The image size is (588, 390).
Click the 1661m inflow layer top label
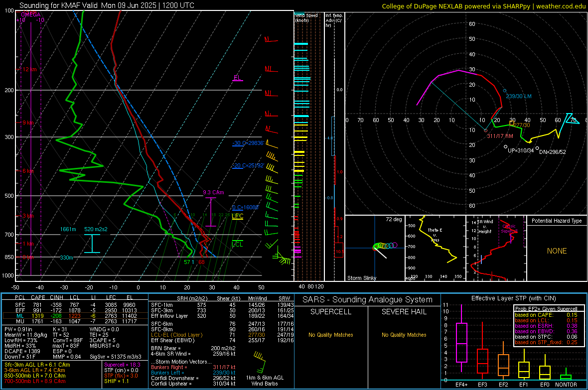(68, 229)
